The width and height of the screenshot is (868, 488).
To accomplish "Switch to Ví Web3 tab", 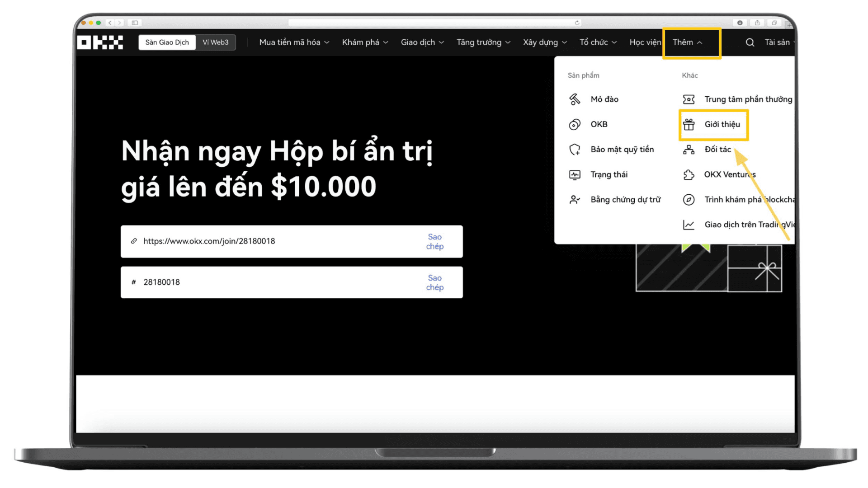I will (215, 42).
